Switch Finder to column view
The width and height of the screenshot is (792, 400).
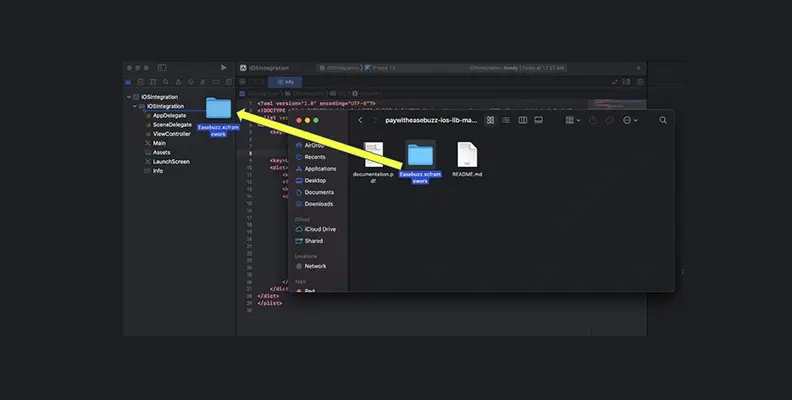(x=522, y=120)
